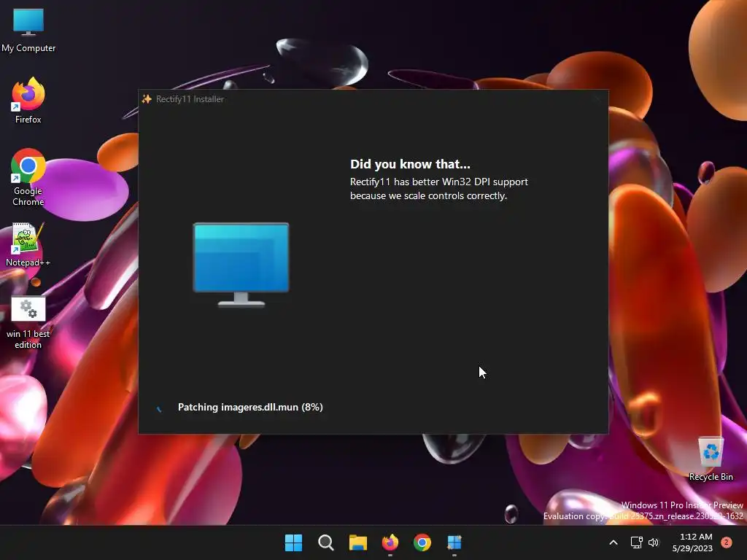Open File Explorer from taskbar

(x=357, y=542)
